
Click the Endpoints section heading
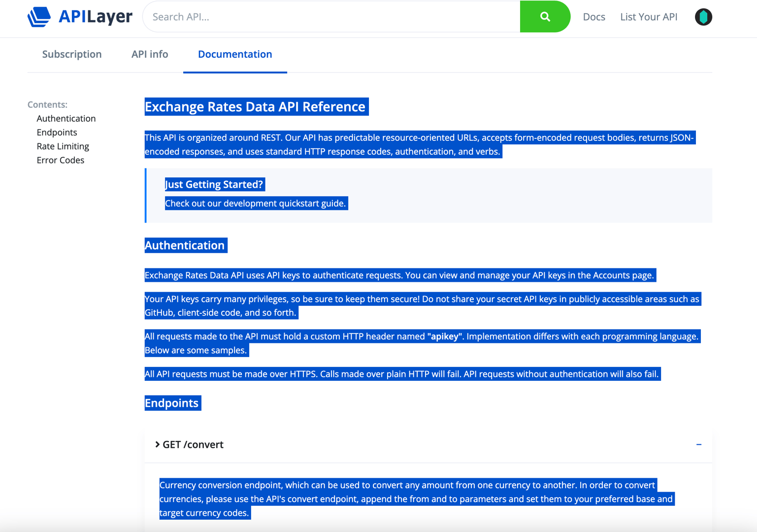pyautogui.click(x=172, y=403)
